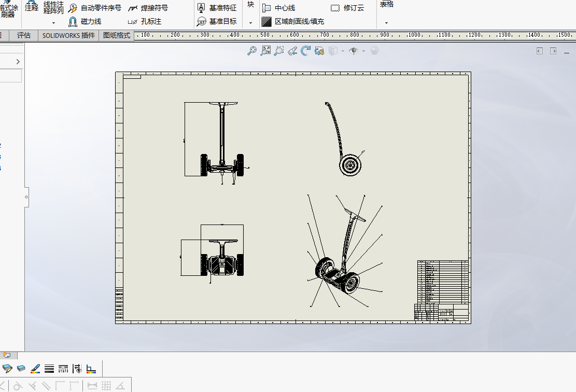The width and height of the screenshot is (576, 392).
Task: Select the Centerline (中心线) tool
Action: (x=279, y=8)
